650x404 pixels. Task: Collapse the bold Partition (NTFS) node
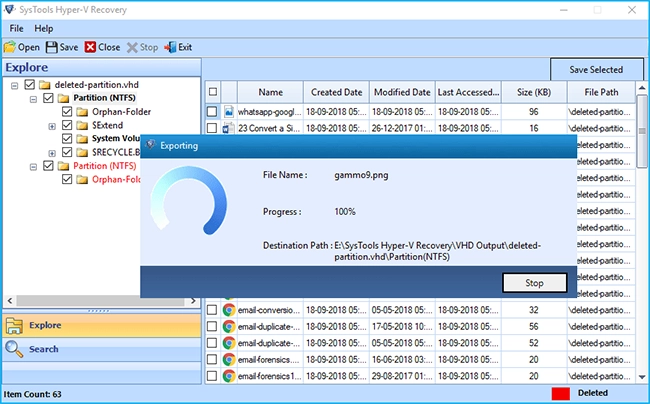click(34, 99)
